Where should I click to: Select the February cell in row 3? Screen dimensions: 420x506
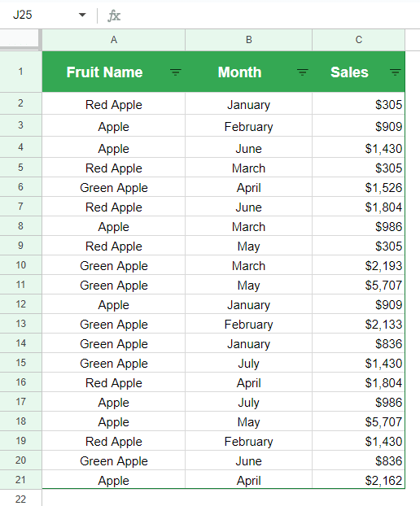coord(248,126)
